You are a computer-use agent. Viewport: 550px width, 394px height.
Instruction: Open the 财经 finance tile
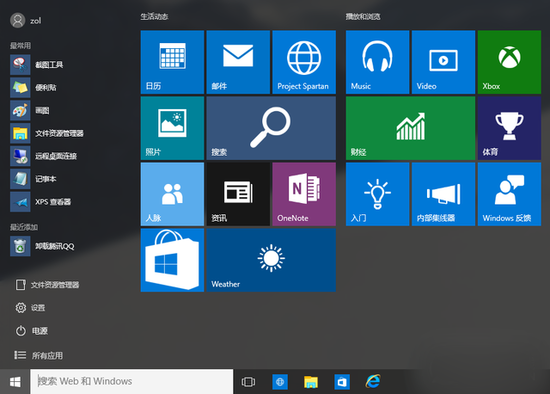click(x=410, y=128)
